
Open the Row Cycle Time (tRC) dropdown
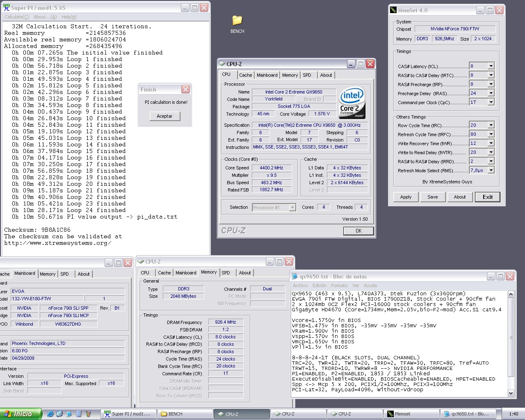click(x=491, y=125)
